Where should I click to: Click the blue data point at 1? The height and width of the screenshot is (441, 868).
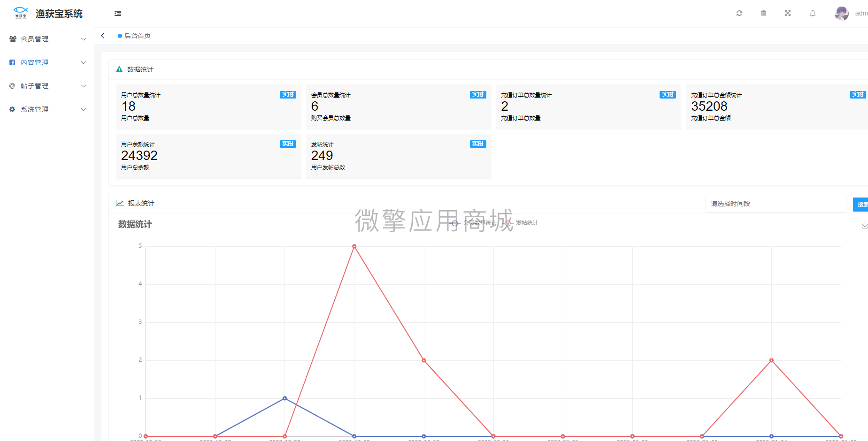coord(285,398)
